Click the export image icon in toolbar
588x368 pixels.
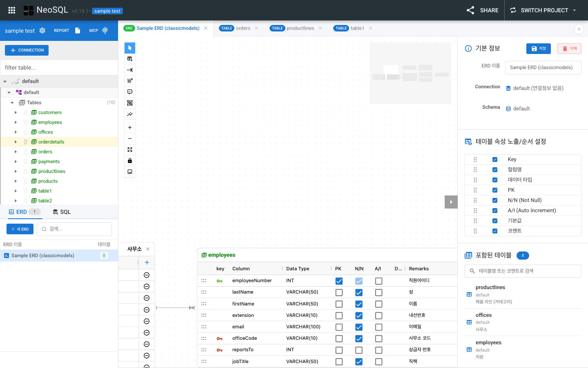(129, 171)
